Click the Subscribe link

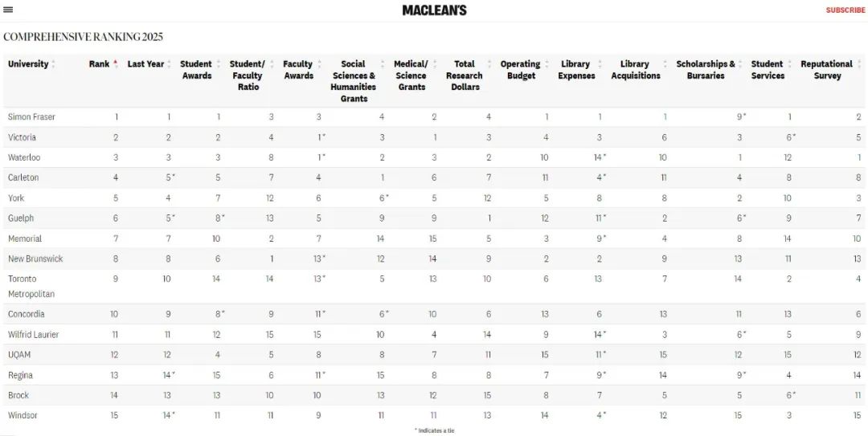845,10
